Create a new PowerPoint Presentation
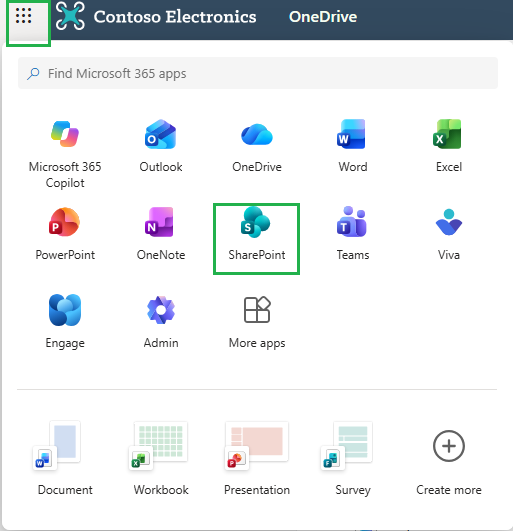Screen dimensions: 513x531 click(x=257, y=459)
